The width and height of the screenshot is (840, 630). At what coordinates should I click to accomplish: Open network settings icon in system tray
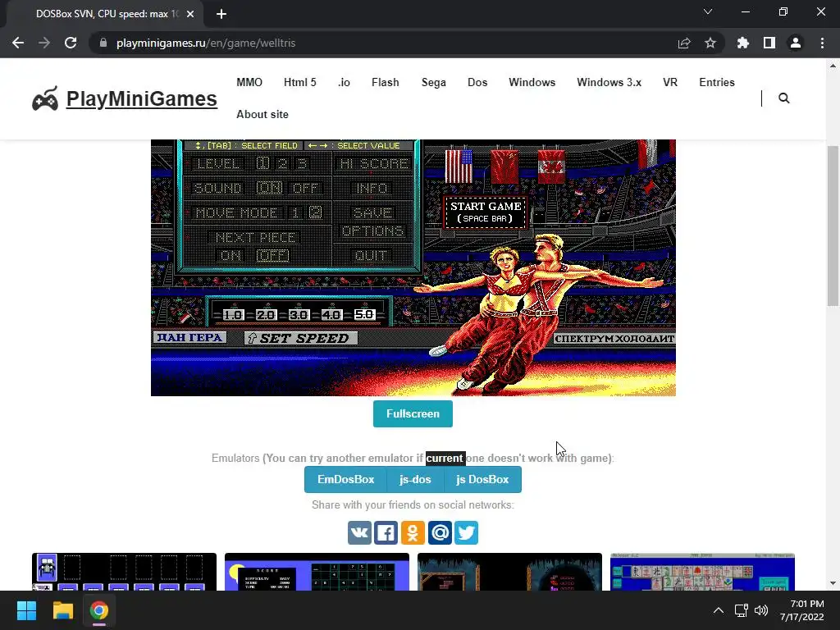point(742,610)
